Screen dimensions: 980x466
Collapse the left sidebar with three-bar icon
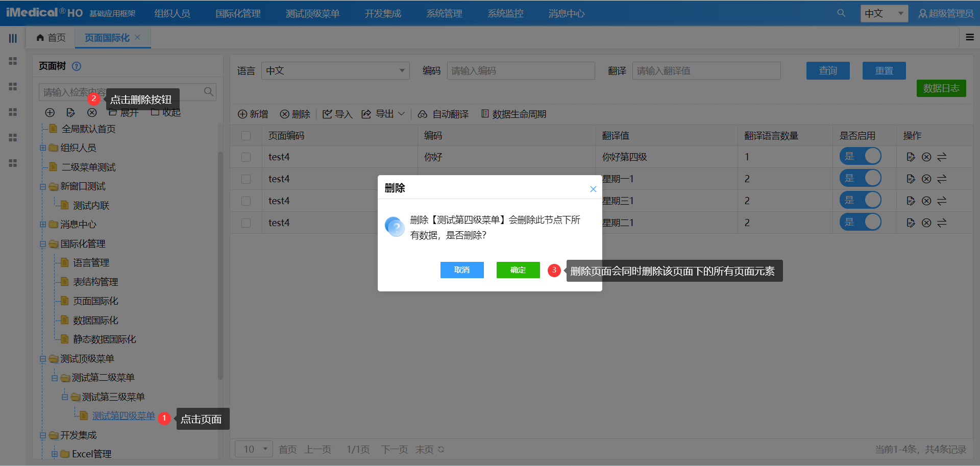point(13,38)
